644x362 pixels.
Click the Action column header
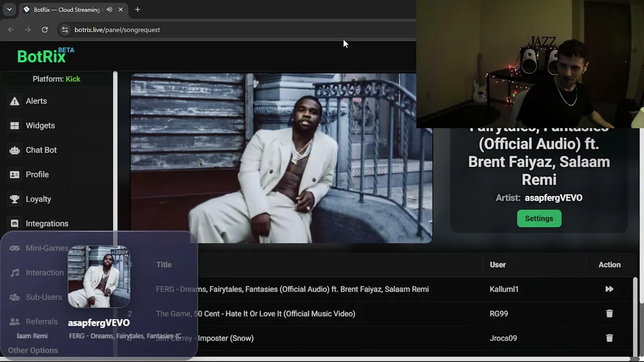[x=609, y=265]
